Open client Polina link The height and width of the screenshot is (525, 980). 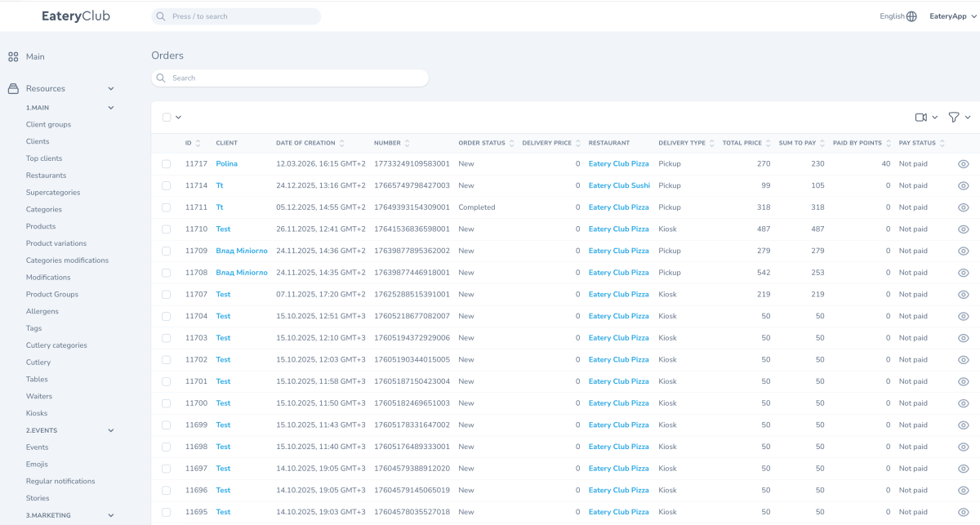pos(226,164)
